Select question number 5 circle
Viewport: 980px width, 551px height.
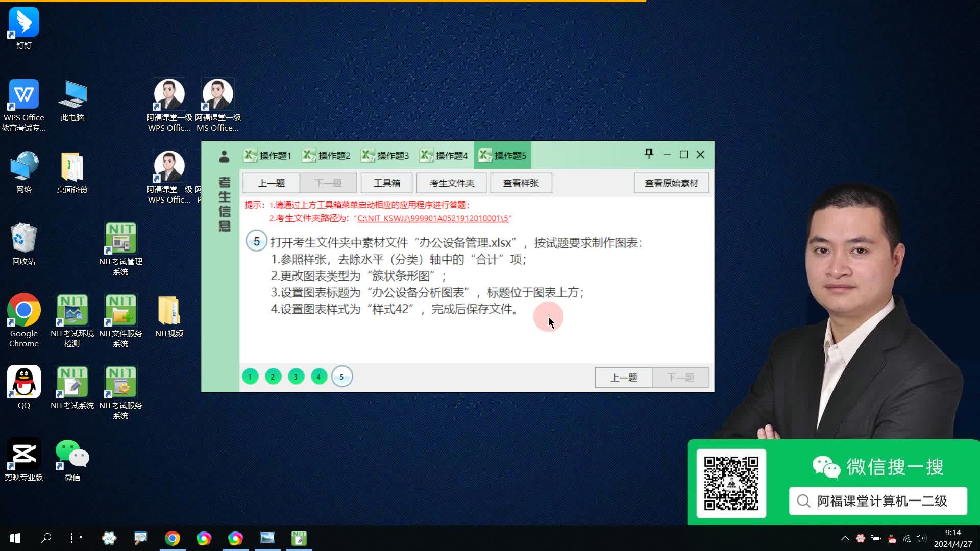point(342,377)
